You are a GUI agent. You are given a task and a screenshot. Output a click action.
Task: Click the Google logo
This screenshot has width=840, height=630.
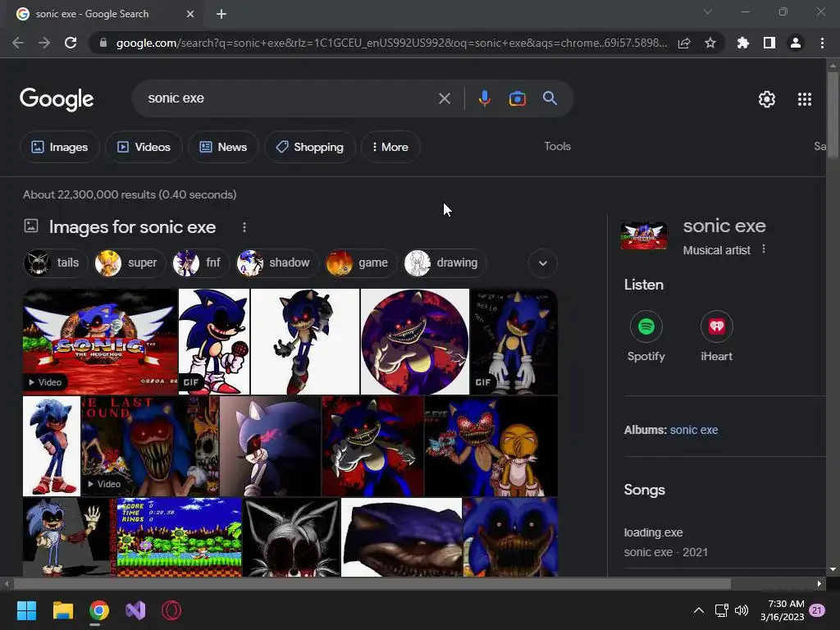coord(57,99)
